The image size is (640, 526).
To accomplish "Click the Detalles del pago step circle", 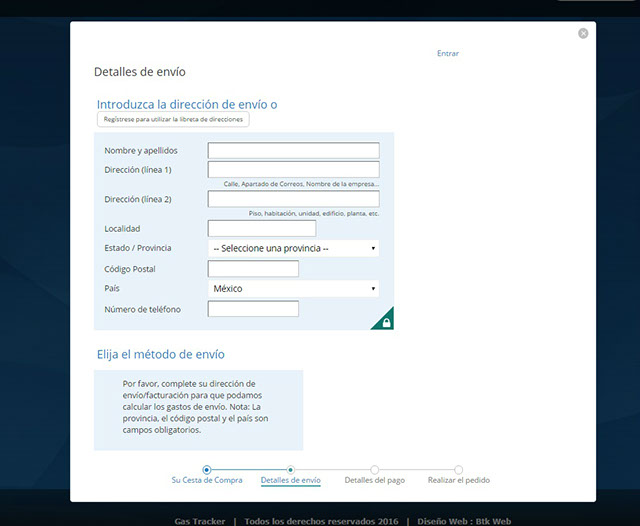I will point(374,469).
